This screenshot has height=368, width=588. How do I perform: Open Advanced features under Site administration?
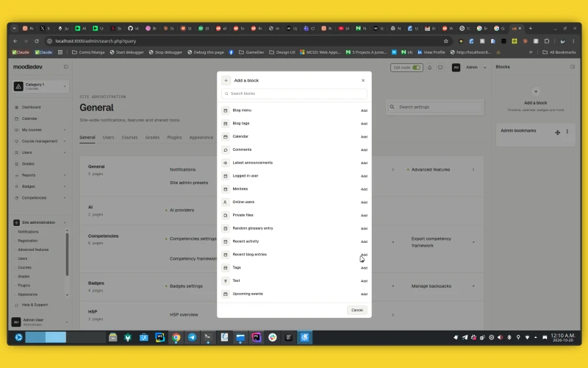[33, 250]
